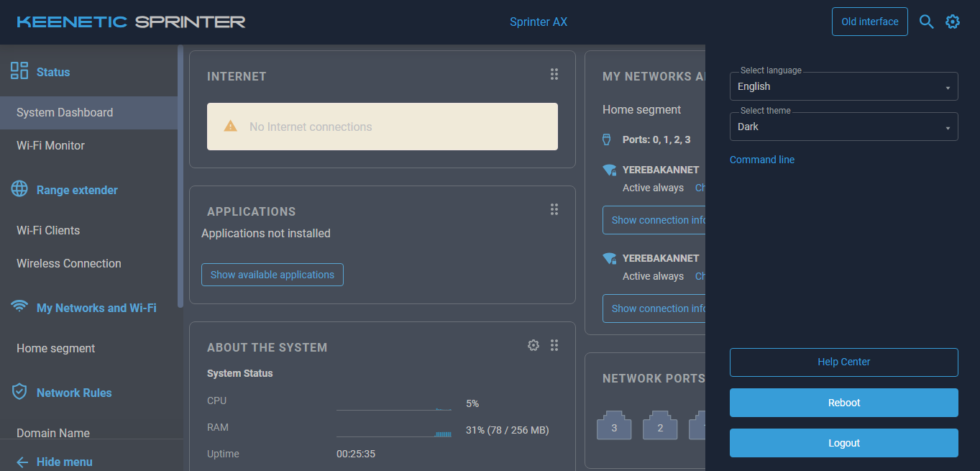Click the Internet card drag handle
The height and width of the screenshot is (471, 980).
554,74
